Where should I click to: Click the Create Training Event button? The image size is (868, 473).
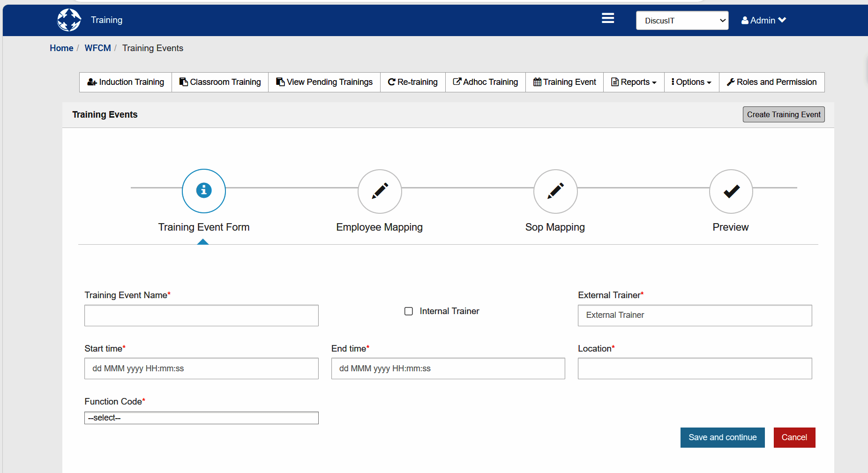coord(783,114)
